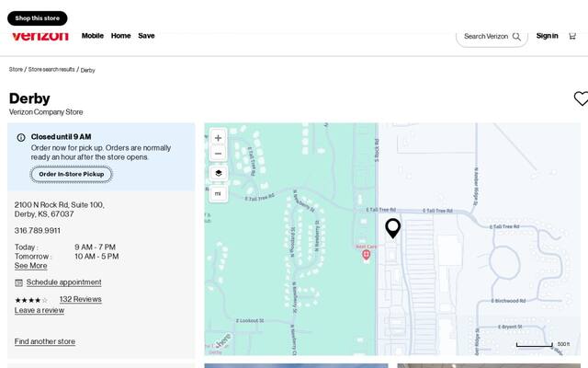Favorite this store with heart icon
This screenshot has width=588, height=368.
point(581,98)
